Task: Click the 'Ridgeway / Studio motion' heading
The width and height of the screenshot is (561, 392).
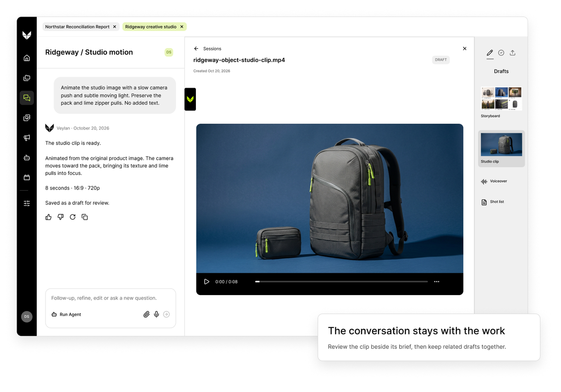Action: [x=89, y=52]
